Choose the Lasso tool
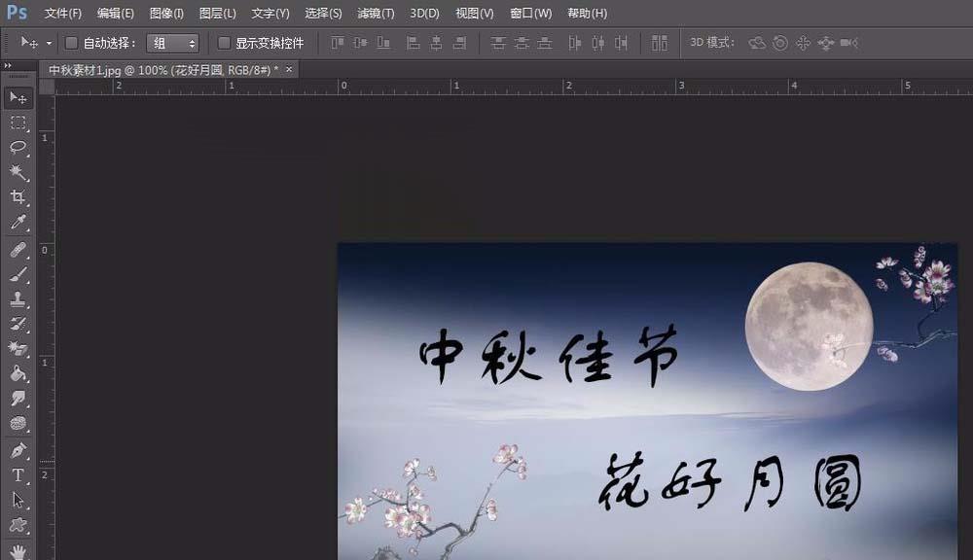Image resolution: width=973 pixels, height=560 pixels. 18,147
